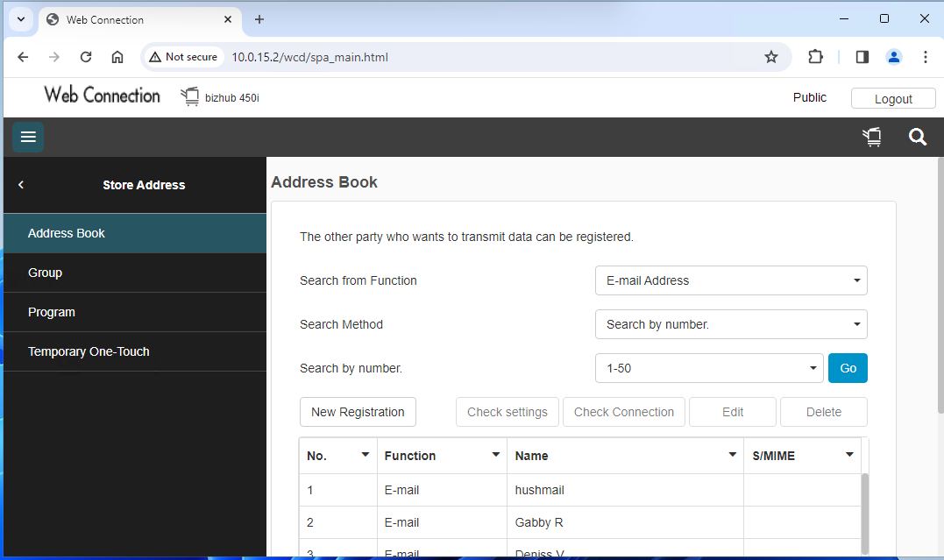Click the table vertical scrollbar

point(864,513)
